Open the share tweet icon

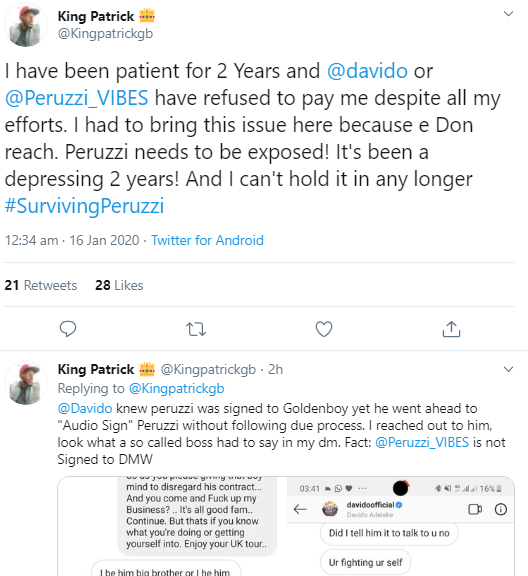(451, 329)
